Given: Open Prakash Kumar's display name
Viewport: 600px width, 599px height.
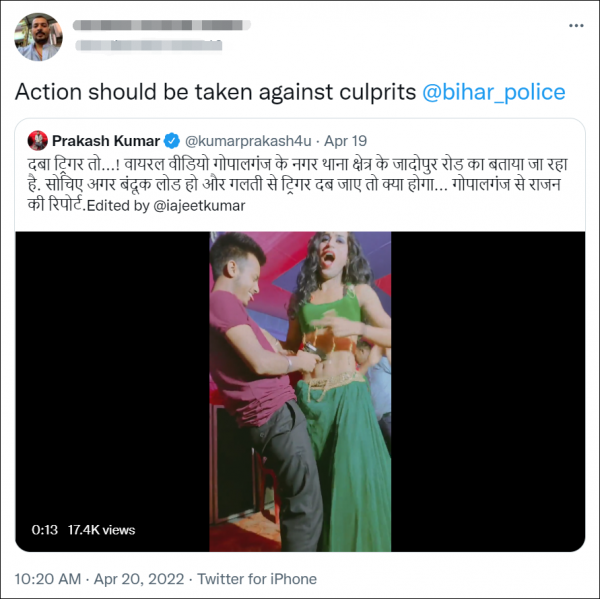Looking at the screenshot, I should [x=106, y=141].
